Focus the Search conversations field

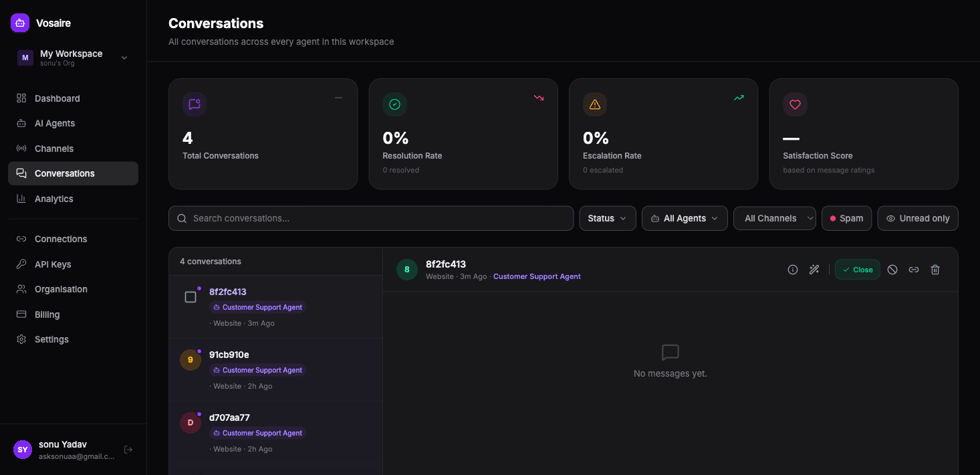(x=371, y=218)
